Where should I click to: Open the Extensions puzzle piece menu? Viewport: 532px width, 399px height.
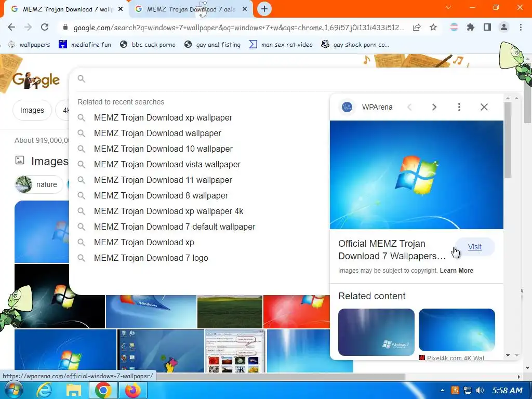[x=471, y=27]
